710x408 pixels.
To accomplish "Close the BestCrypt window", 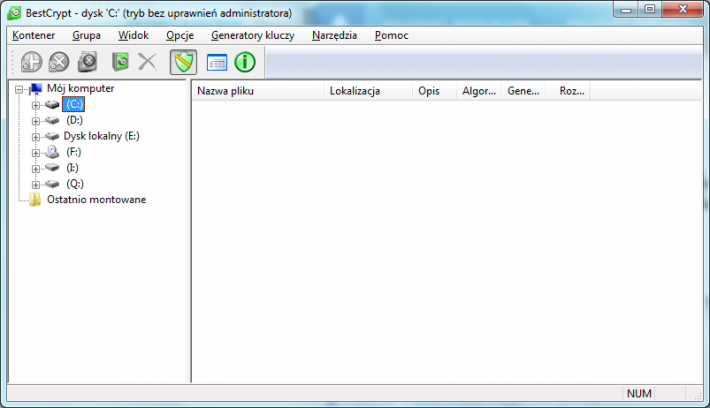I will pyautogui.click(x=683, y=10).
